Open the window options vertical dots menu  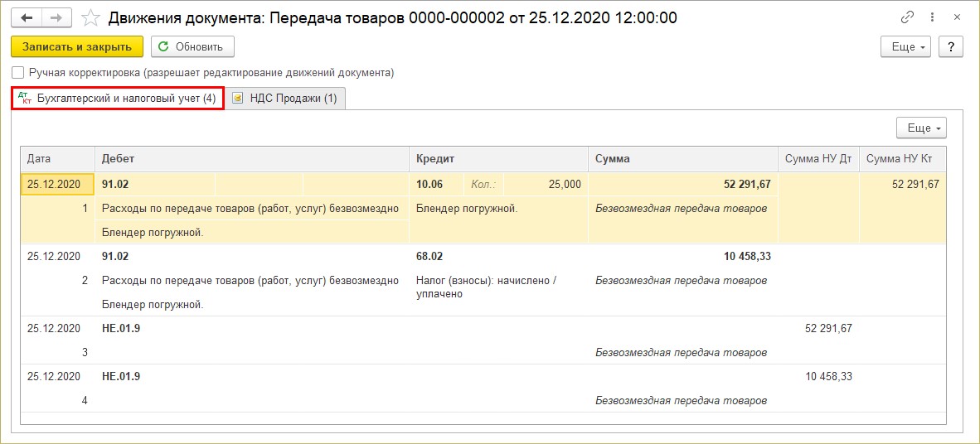pyautogui.click(x=934, y=17)
